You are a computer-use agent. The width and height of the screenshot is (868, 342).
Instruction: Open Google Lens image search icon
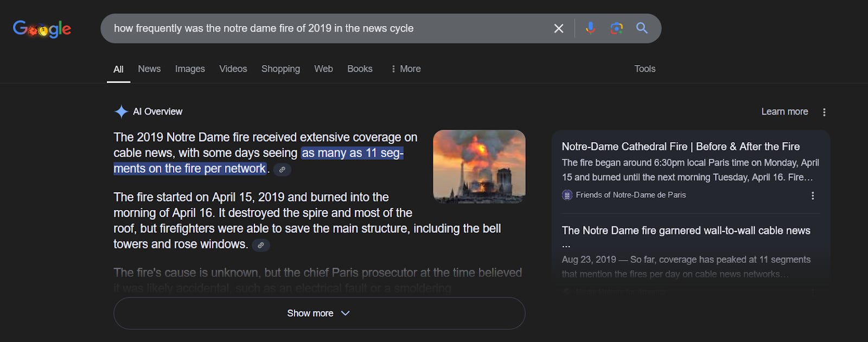(x=616, y=28)
